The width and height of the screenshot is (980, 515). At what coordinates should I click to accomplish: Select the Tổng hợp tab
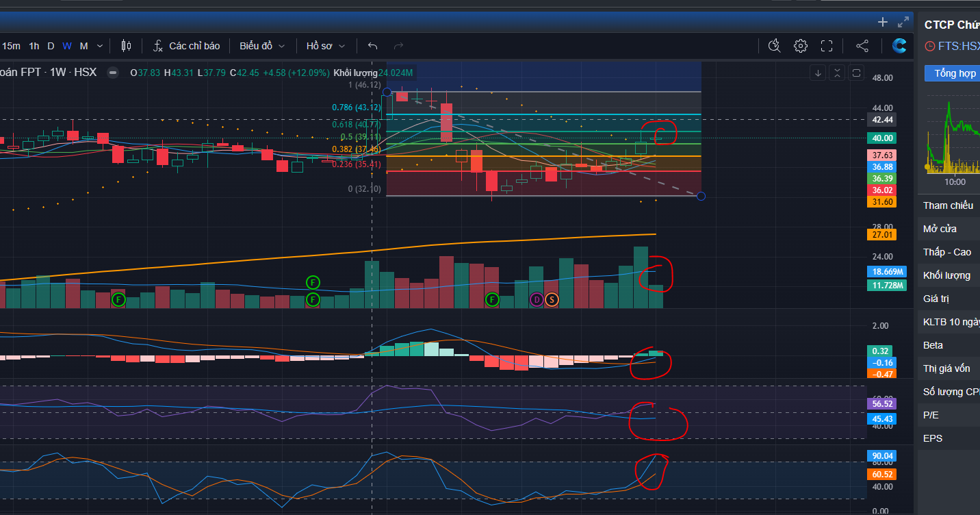(x=952, y=73)
